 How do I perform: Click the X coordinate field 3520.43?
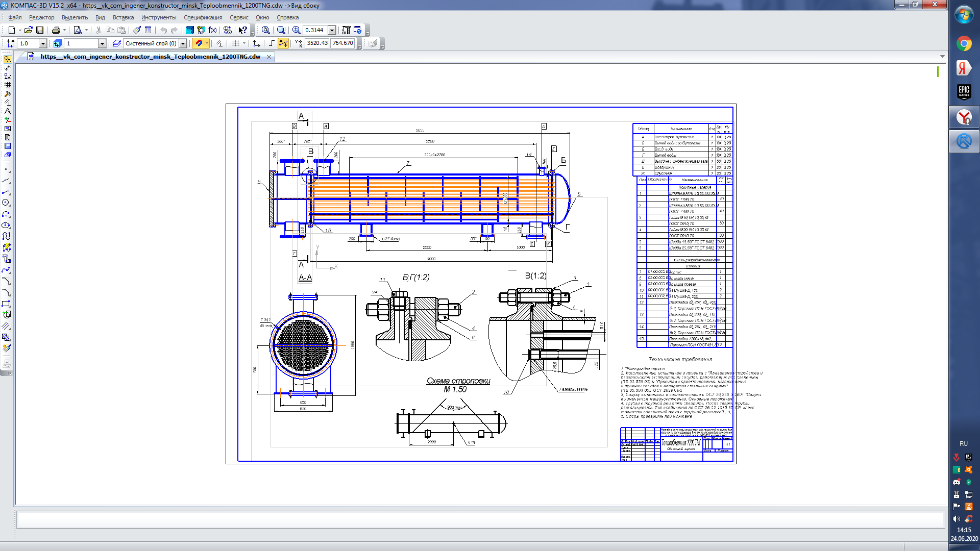coord(317,43)
